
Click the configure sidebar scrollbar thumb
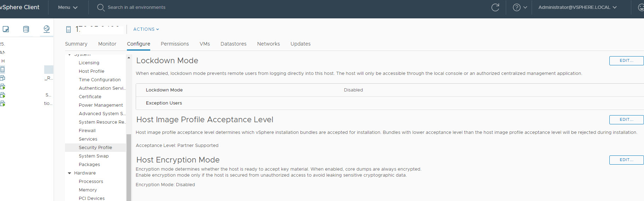coord(129,166)
